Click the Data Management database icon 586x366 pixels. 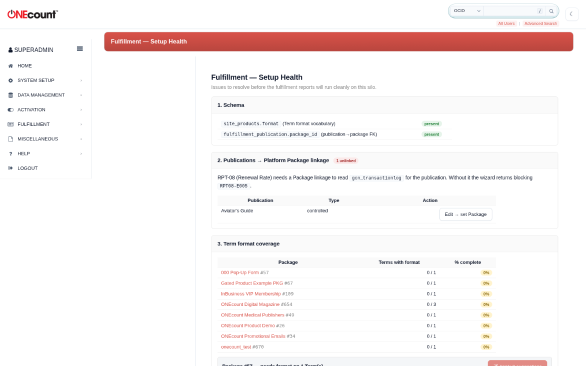tap(10, 95)
